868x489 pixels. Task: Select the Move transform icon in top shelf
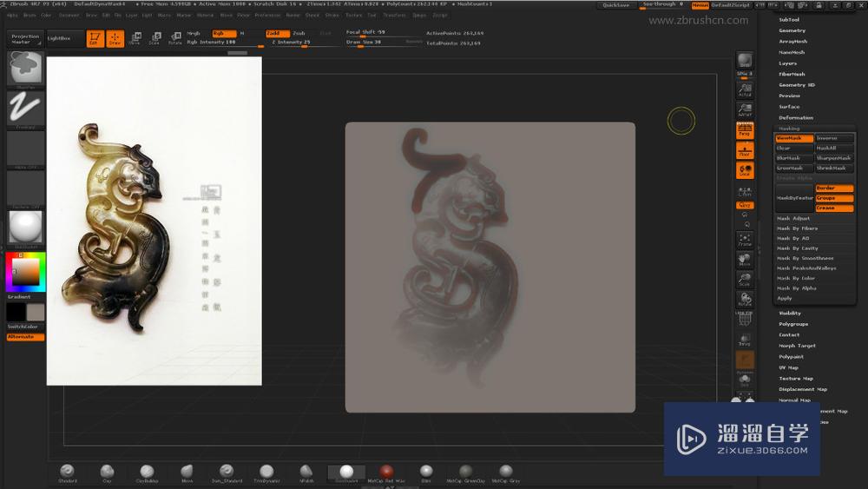(135, 38)
